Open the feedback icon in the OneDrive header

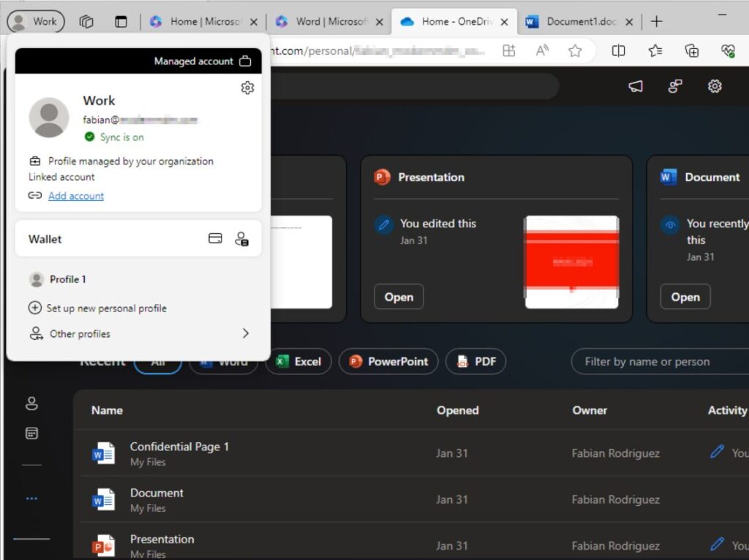[x=674, y=86]
